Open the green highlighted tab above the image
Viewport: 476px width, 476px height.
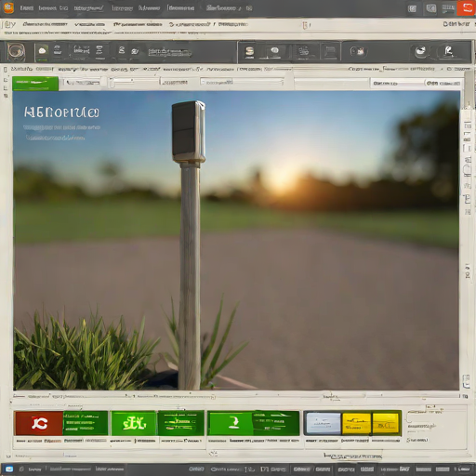coord(35,84)
